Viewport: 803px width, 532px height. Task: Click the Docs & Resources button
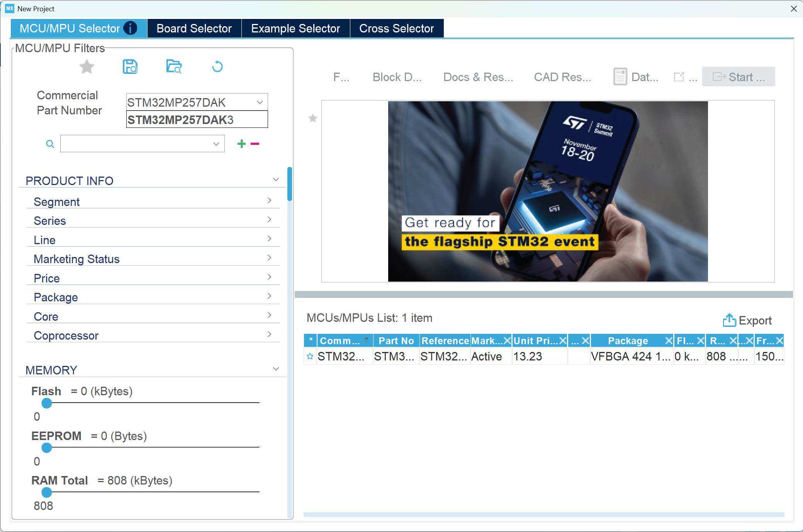[x=478, y=77]
